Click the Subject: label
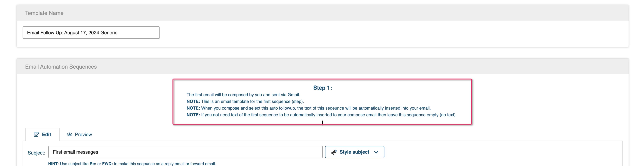Viewport: 644px width, 166px height. click(37, 153)
